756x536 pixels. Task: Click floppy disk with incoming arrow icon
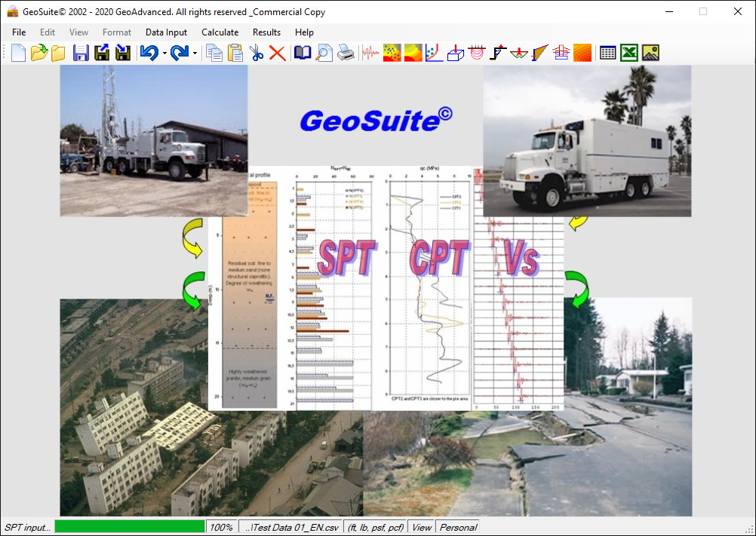pyautogui.click(x=123, y=53)
